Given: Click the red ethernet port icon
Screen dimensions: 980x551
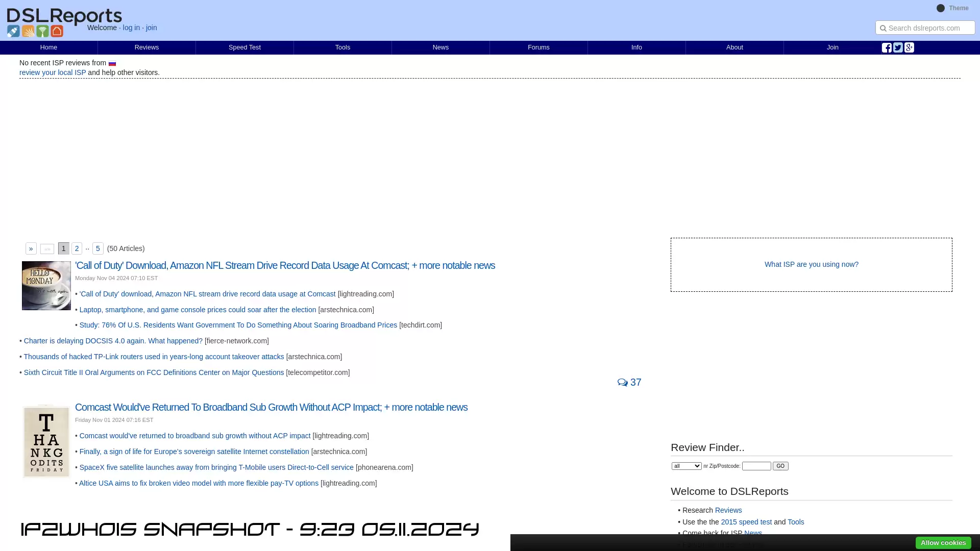Looking at the screenshot, I should 57,31.
